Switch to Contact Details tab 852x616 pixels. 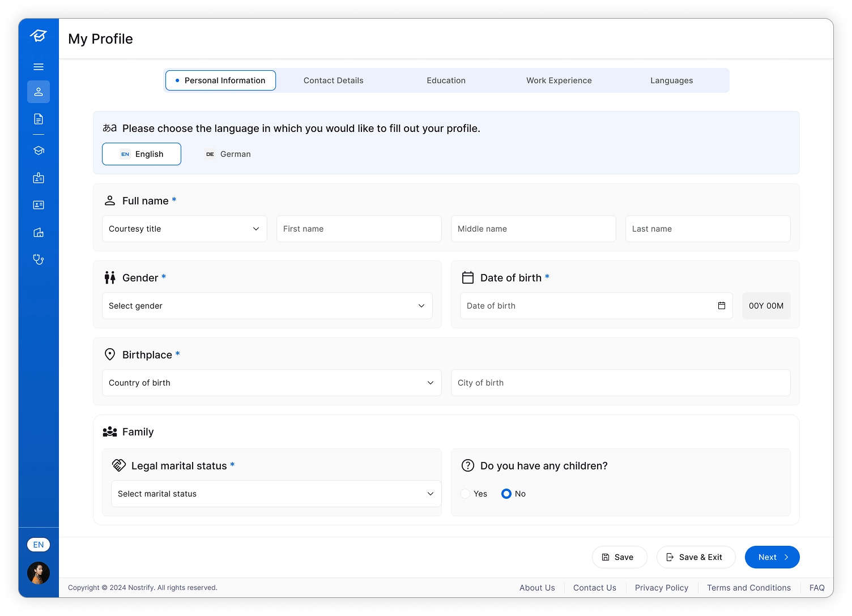point(334,80)
